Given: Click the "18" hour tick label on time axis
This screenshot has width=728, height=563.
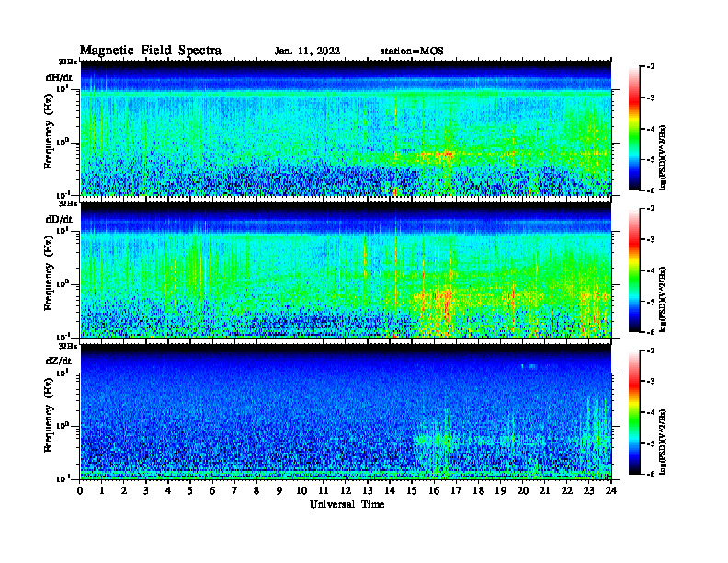Looking at the screenshot, I should point(478,490).
